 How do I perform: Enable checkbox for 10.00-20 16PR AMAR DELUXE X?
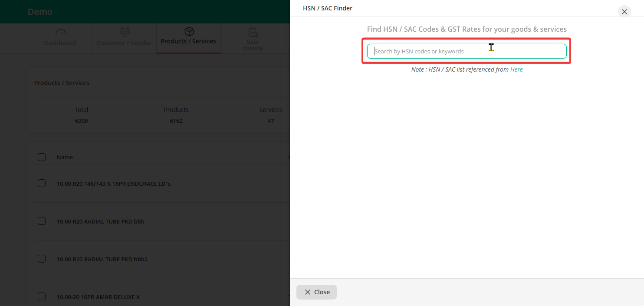(x=42, y=296)
